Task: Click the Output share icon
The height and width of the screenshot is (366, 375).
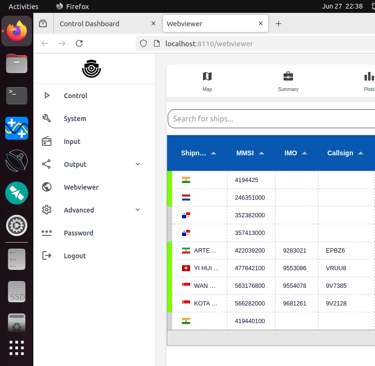Action: [47, 164]
